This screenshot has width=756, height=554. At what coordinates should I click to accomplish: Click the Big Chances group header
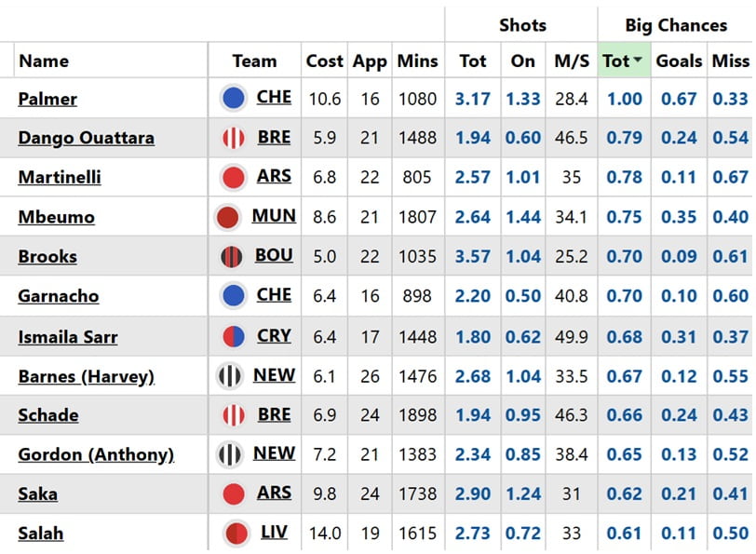coord(675,25)
